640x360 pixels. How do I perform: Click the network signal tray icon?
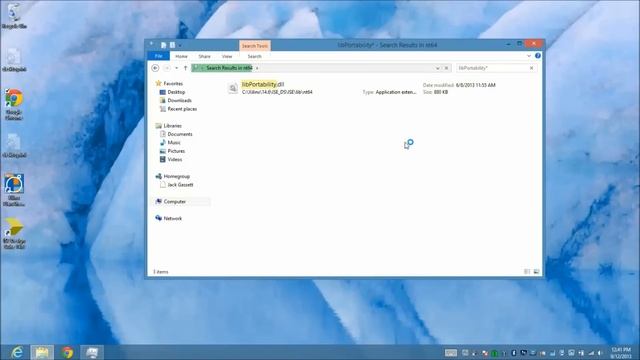[x=591, y=353]
